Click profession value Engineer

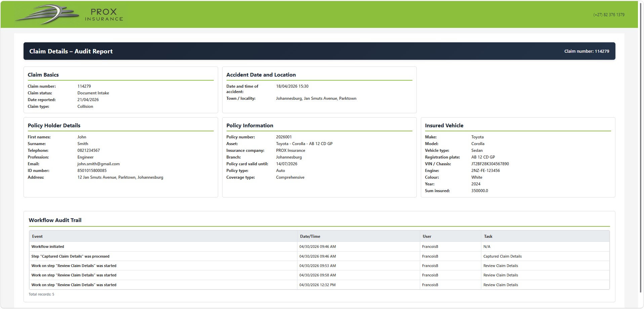[85, 157]
